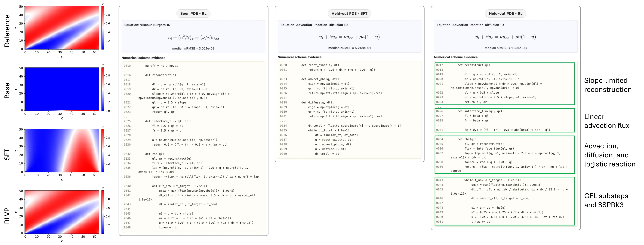Select the RLVP heatmap plot

pyautogui.click(x=62, y=212)
